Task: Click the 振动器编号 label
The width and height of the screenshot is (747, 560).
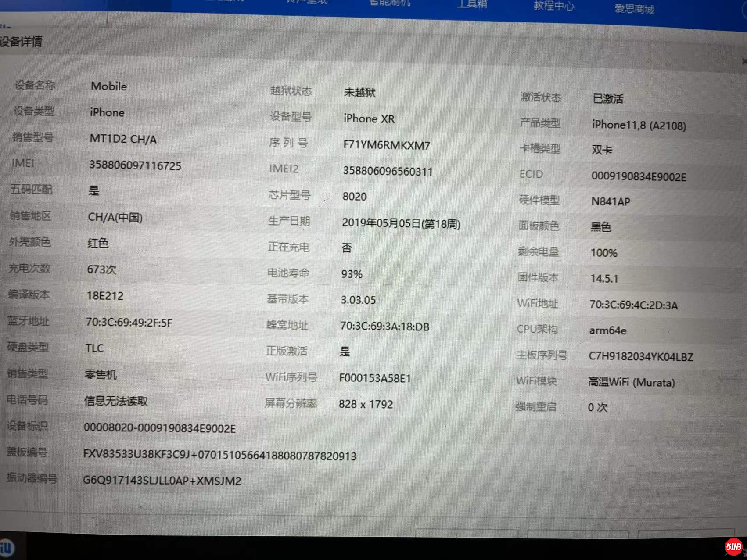Action: click(32, 478)
